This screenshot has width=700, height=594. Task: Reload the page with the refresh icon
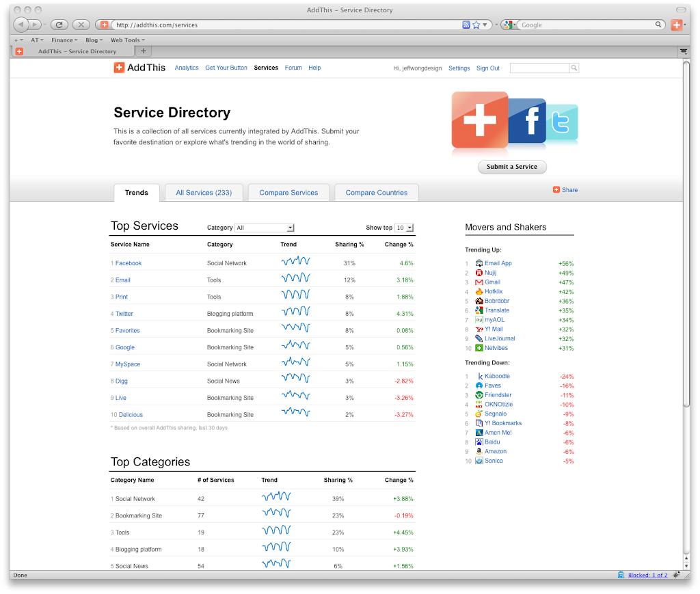click(59, 25)
